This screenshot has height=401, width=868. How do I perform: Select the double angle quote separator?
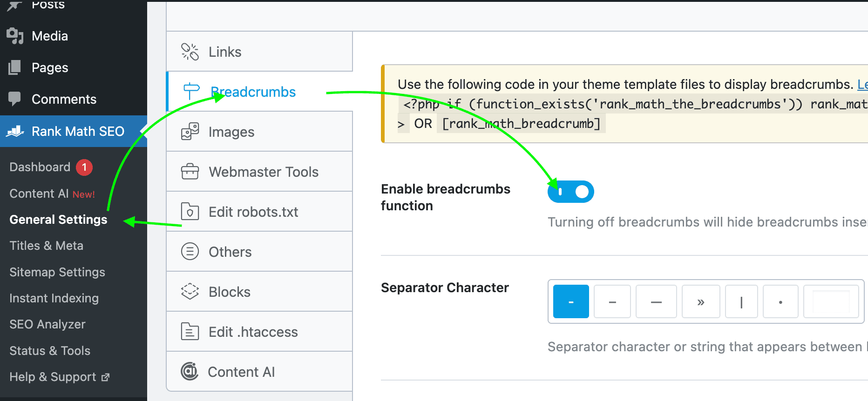(701, 301)
